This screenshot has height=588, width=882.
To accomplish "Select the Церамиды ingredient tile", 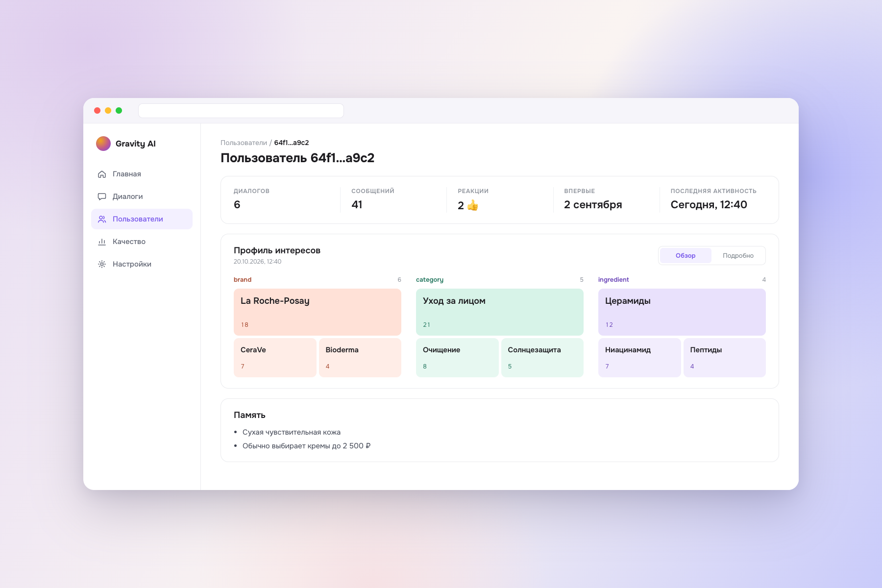I will pos(682,312).
